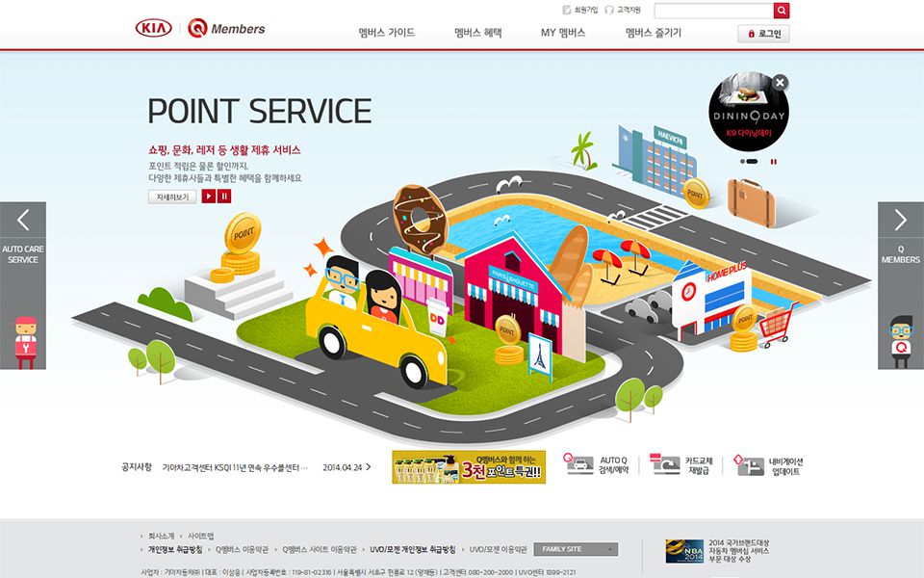924x578 pixels.
Task: Click the 로그인 login button
Action: click(763, 34)
